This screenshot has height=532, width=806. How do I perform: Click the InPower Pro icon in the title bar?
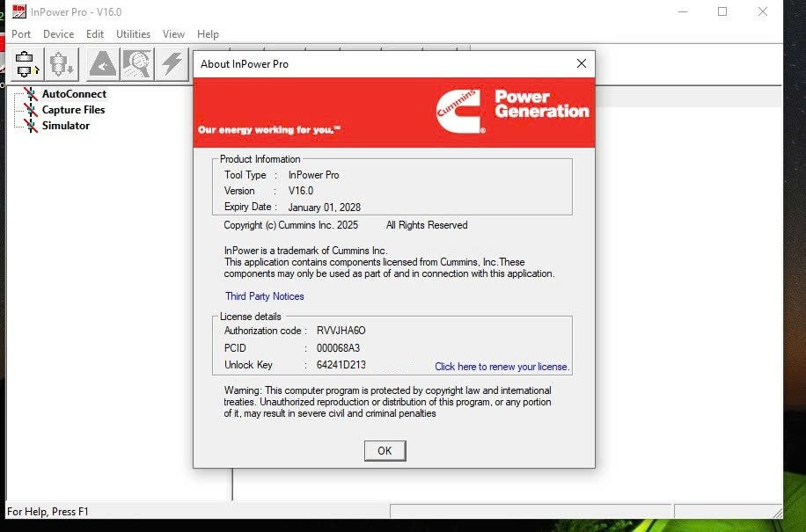tap(19, 11)
